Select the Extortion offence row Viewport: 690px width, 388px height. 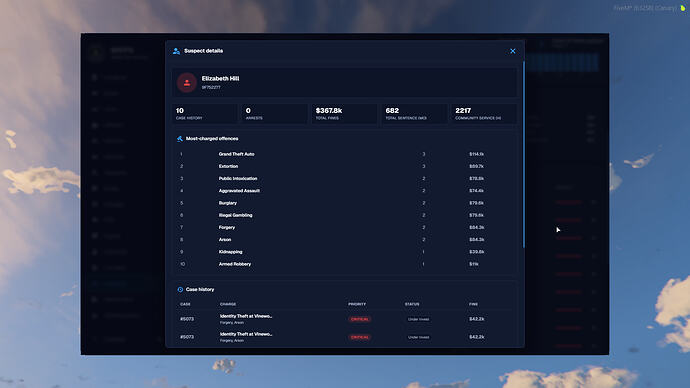coord(345,166)
